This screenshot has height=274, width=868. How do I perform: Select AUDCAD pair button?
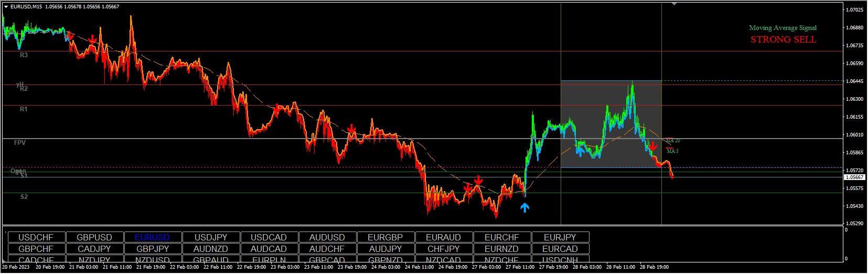pos(269,249)
